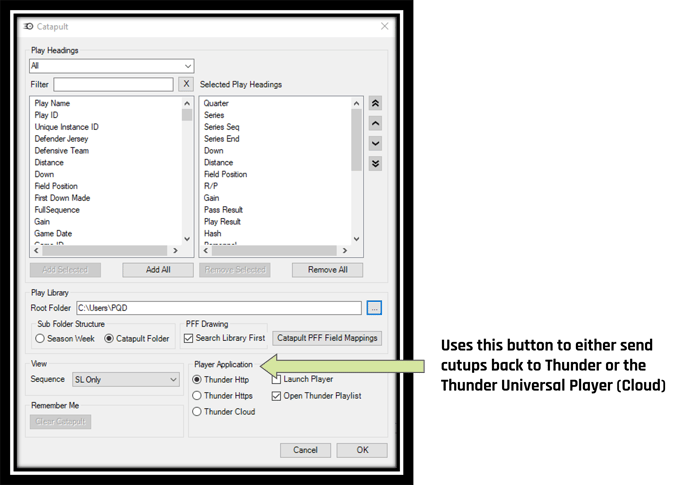Expand the Sequence SL Only dropdown
The height and width of the screenshot is (485, 688).
point(126,380)
